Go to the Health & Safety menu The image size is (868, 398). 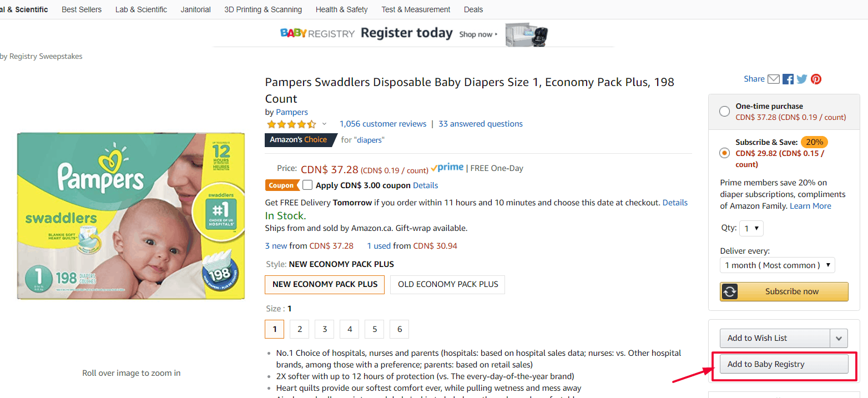(x=341, y=9)
